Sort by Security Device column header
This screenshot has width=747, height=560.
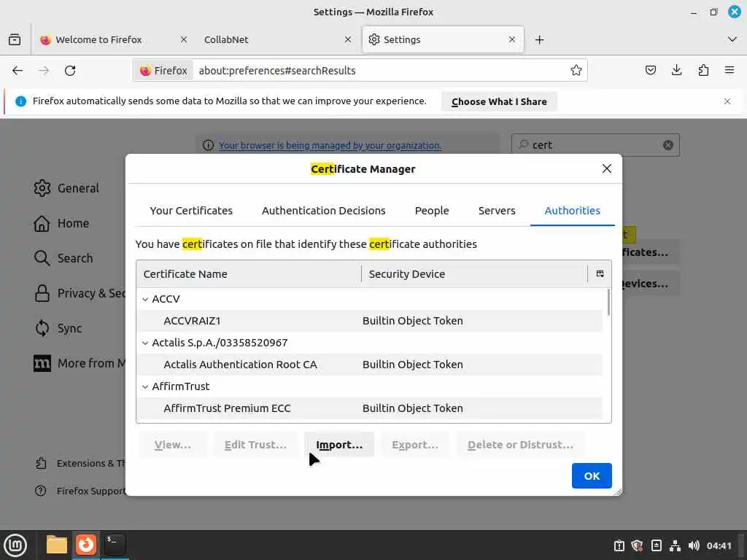474,274
